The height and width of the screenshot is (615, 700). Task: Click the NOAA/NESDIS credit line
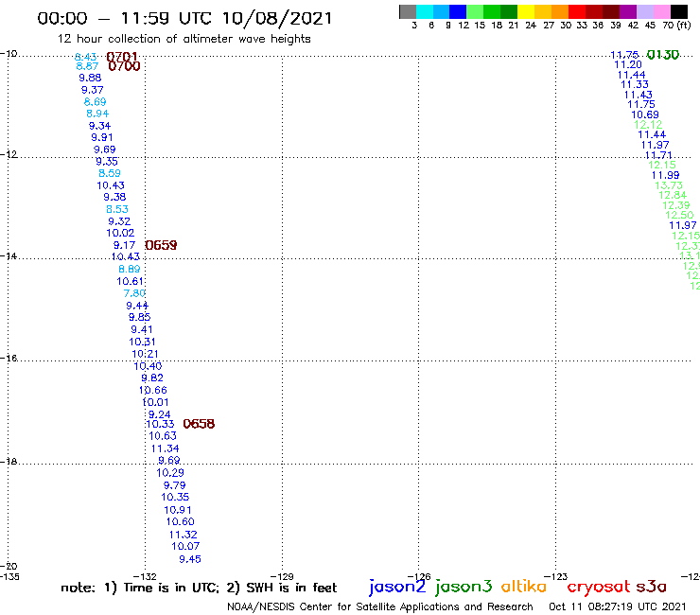(x=380, y=607)
